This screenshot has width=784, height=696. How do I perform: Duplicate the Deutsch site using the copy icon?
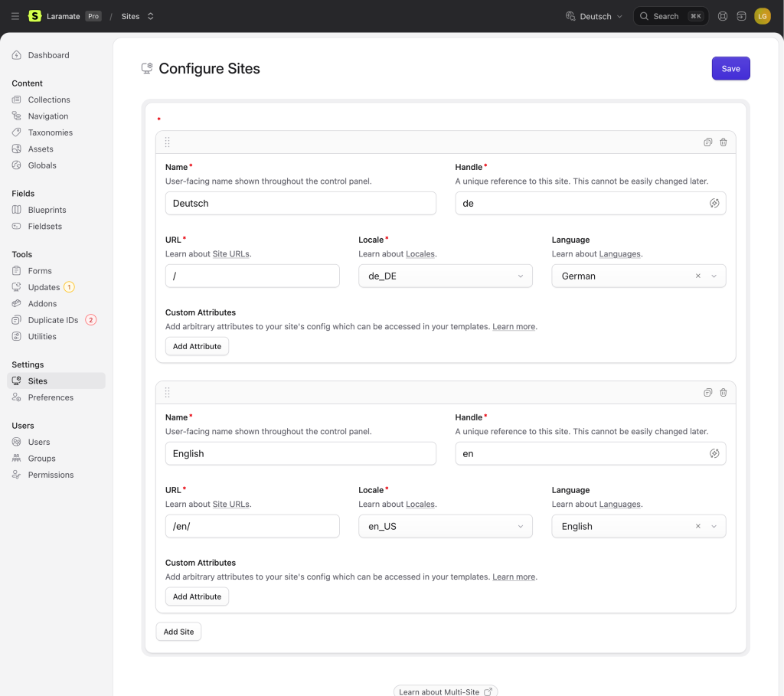[x=708, y=142]
